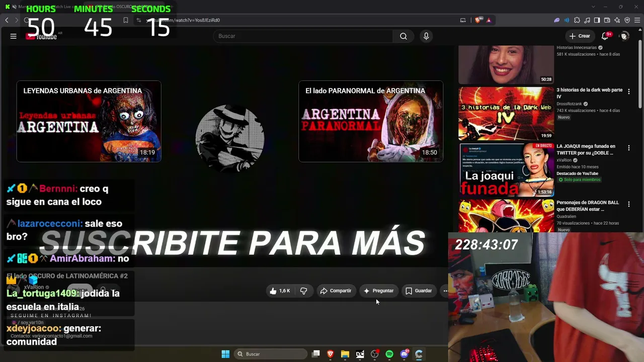Open the Brave VPN shield icon
This screenshot has height=362, width=644.
(627, 20)
